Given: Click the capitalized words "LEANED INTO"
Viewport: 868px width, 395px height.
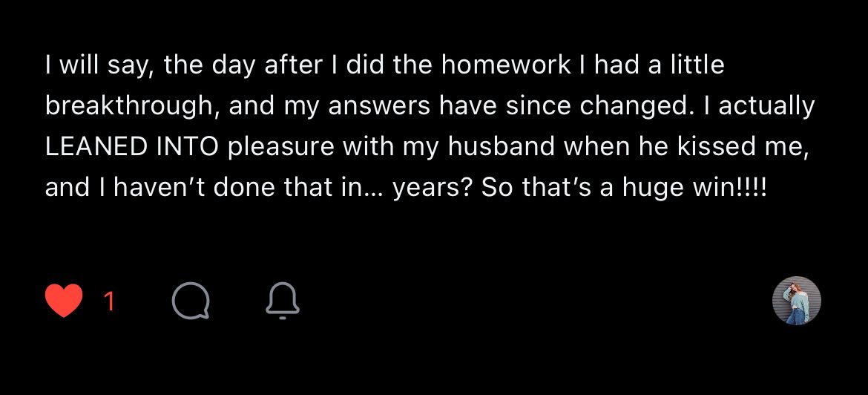Looking at the screenshot, I should pos(132,146).
